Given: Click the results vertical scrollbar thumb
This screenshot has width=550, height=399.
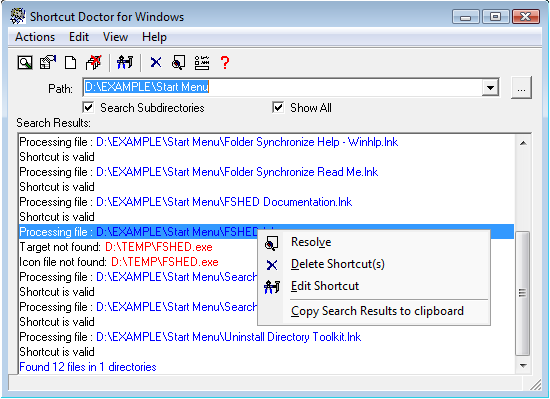Looking at the screenshot, I should (523, 293).
